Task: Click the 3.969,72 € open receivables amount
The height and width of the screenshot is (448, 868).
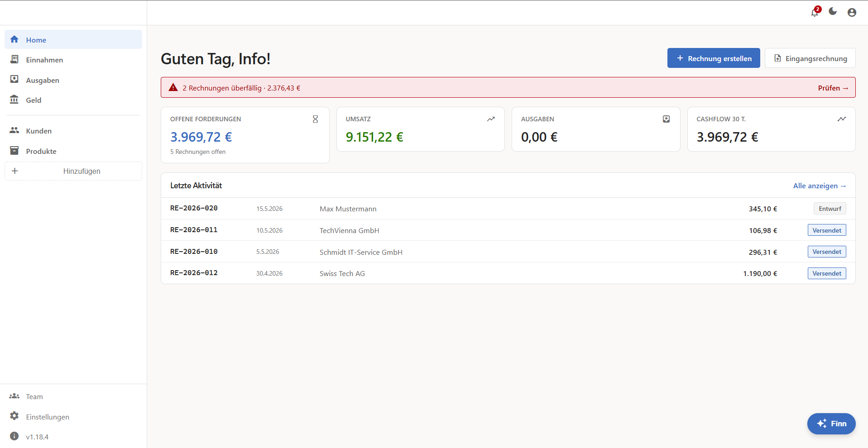Action: tap(201, 137)
